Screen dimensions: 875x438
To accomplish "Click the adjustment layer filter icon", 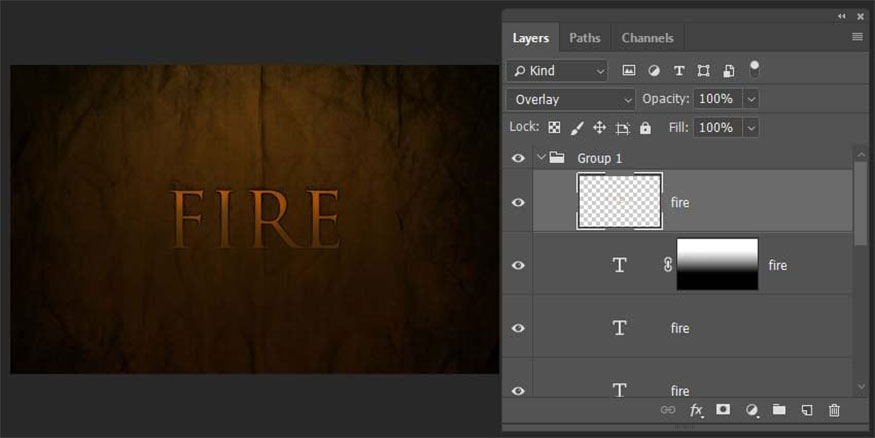I will click(654, 71).
